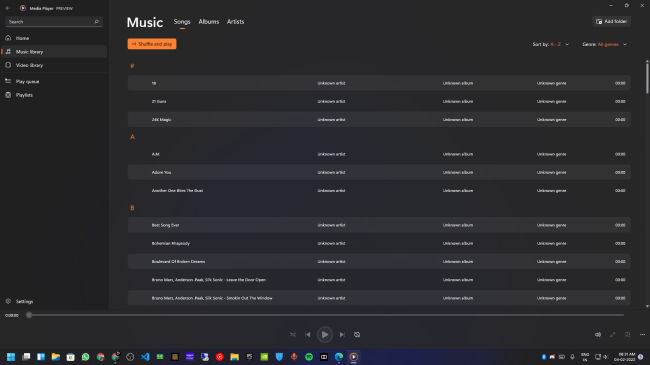Viewport: 650px width, 365px height.
Task: Select the song Bohemian Rhapsody
Action: 379,243
